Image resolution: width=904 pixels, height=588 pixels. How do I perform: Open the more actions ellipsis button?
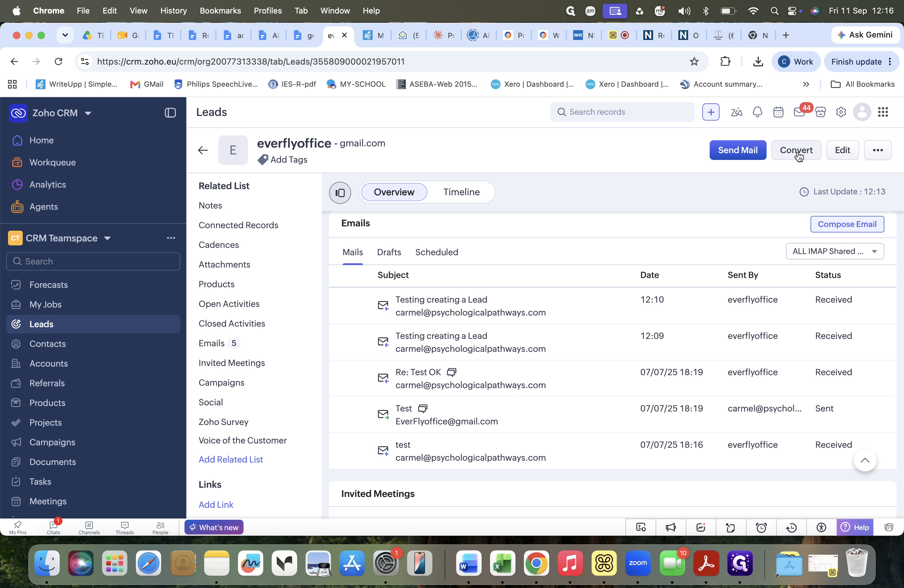[878, 150]
